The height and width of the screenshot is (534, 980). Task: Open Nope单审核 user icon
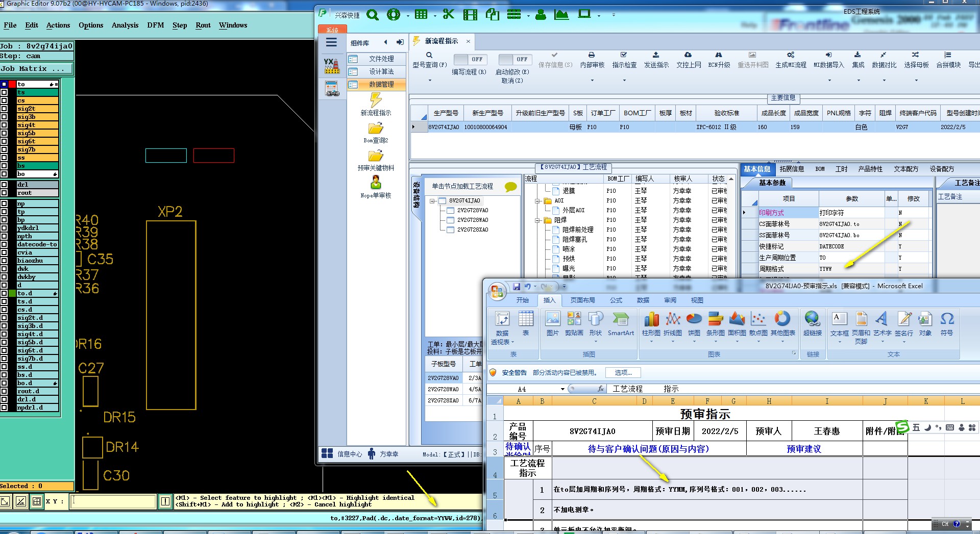pos(376,183)
